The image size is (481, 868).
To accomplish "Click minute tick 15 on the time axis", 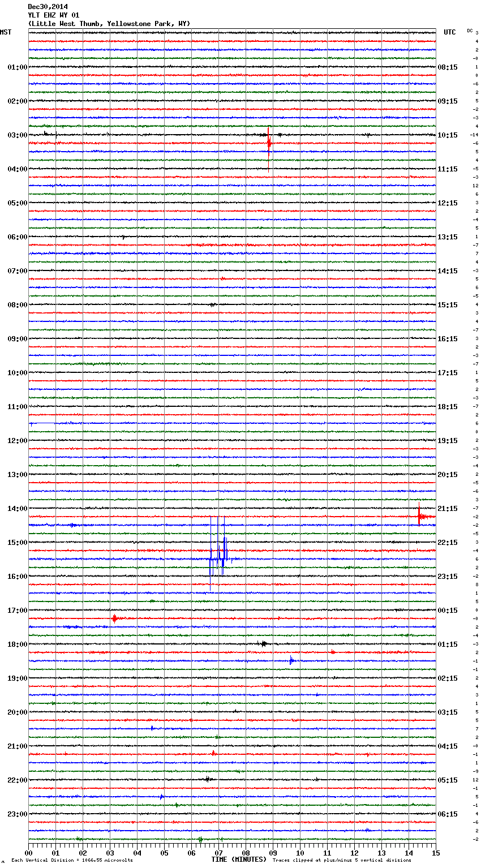I will pyautogui.click(x=436, y=853).
